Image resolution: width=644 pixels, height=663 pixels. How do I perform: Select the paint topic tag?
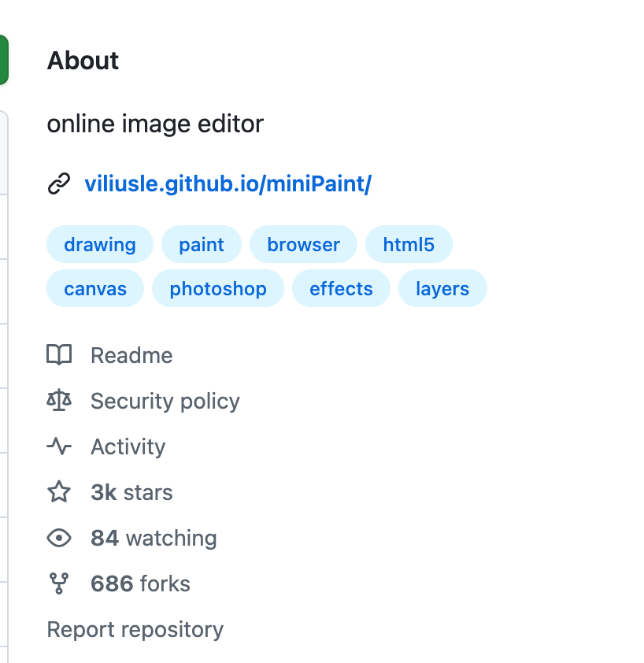[x=202, y=245]
